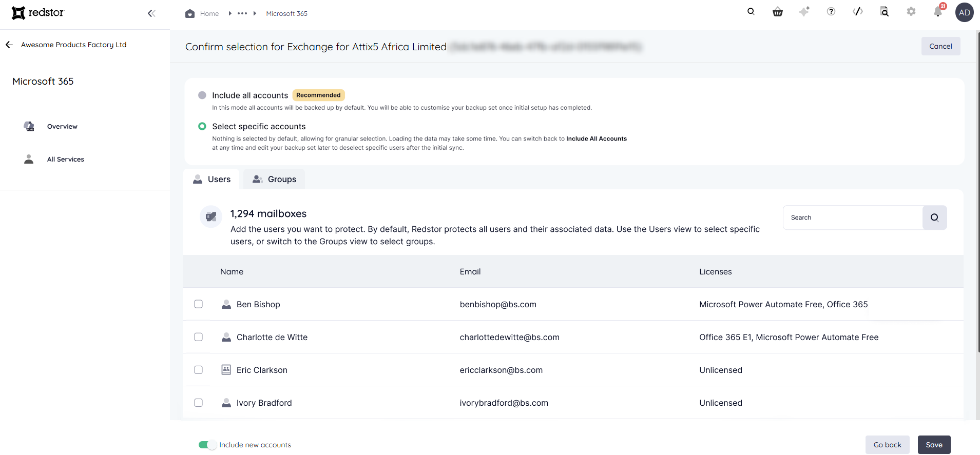The width and height of the screenshot is (980, 455).
Task: Open the code developer icon
Action: [858, 11]
